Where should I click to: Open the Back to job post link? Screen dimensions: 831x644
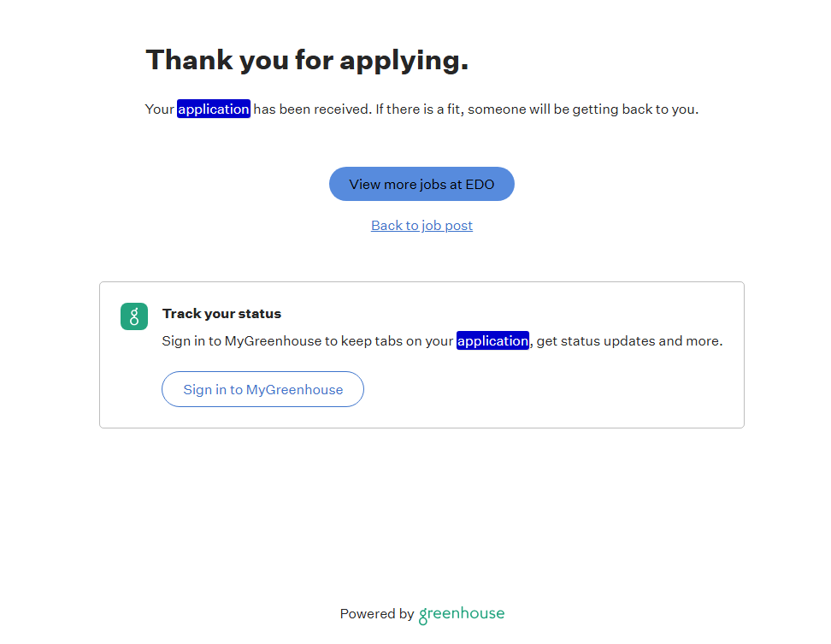coord(421,226)
